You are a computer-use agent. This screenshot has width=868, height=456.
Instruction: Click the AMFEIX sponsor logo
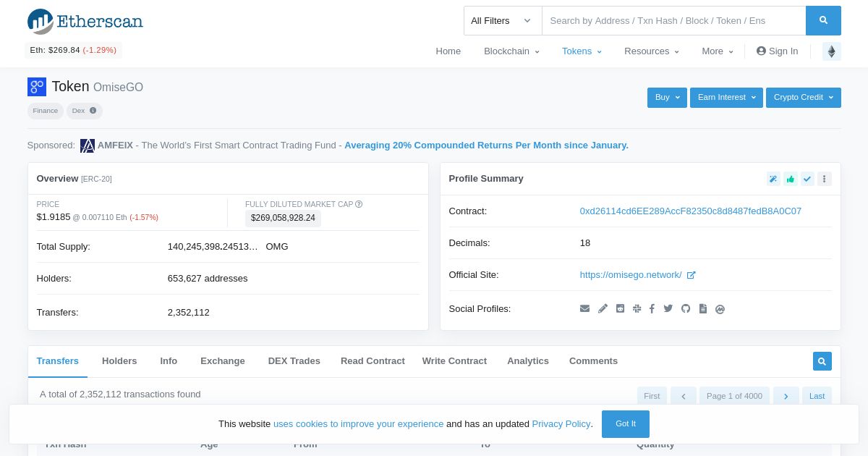(x=88, y=145)
